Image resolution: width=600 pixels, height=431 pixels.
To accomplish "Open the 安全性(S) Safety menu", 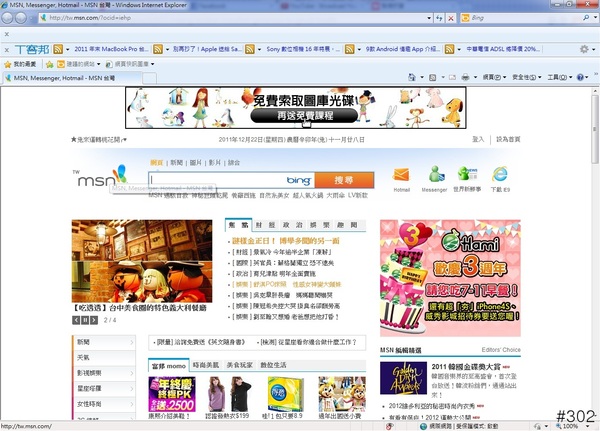I will click(x=527, y=77).
